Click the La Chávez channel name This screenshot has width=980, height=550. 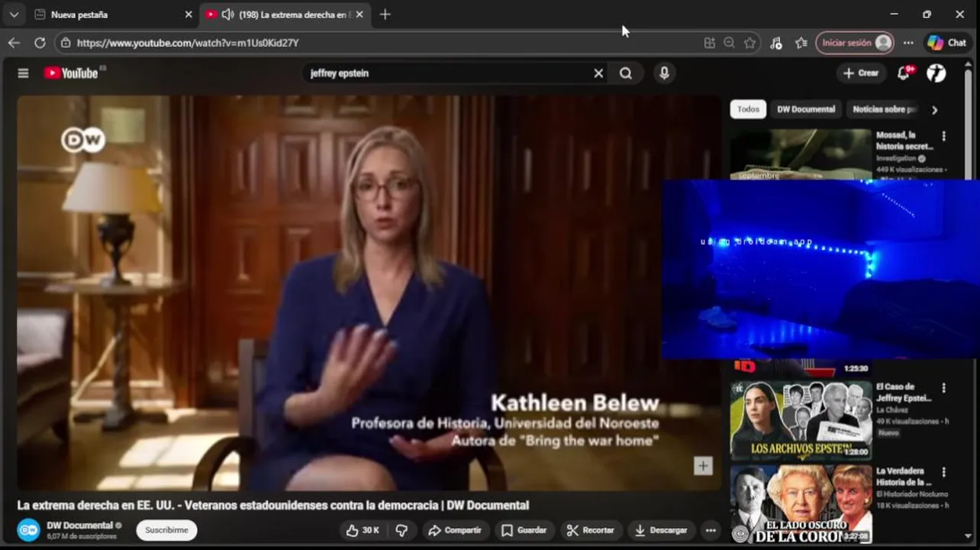(x=891, y=410)
